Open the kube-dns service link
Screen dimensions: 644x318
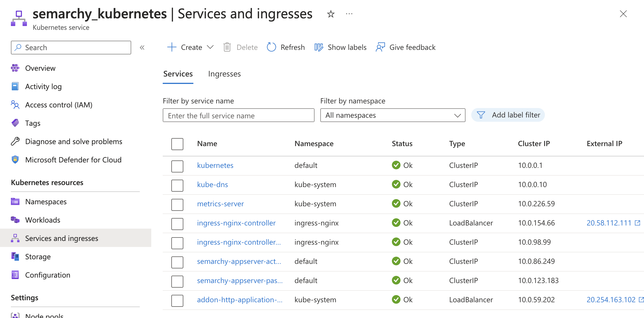(212, 184)
